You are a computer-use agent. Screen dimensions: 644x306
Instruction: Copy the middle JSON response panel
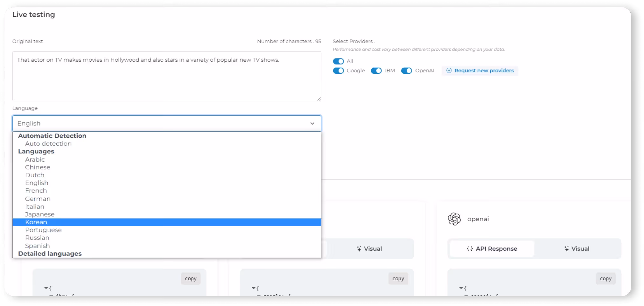[398, 279]
